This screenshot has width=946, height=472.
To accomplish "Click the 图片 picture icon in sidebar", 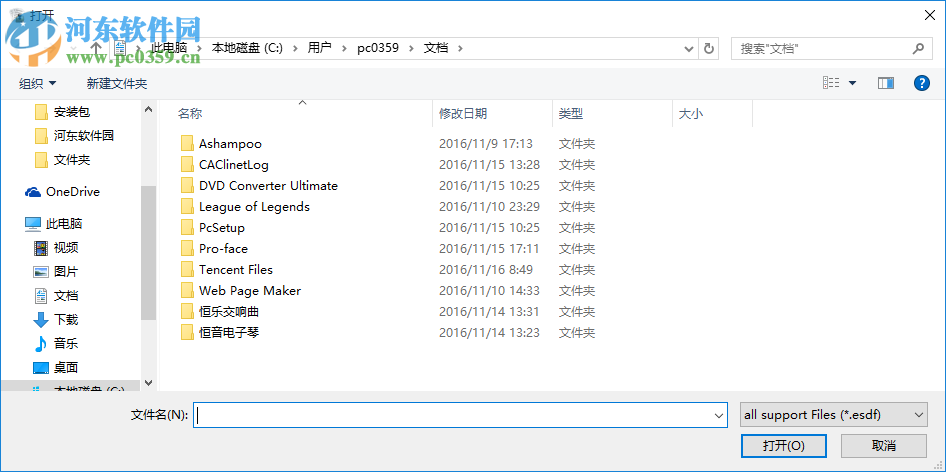I will coord(40,272).
